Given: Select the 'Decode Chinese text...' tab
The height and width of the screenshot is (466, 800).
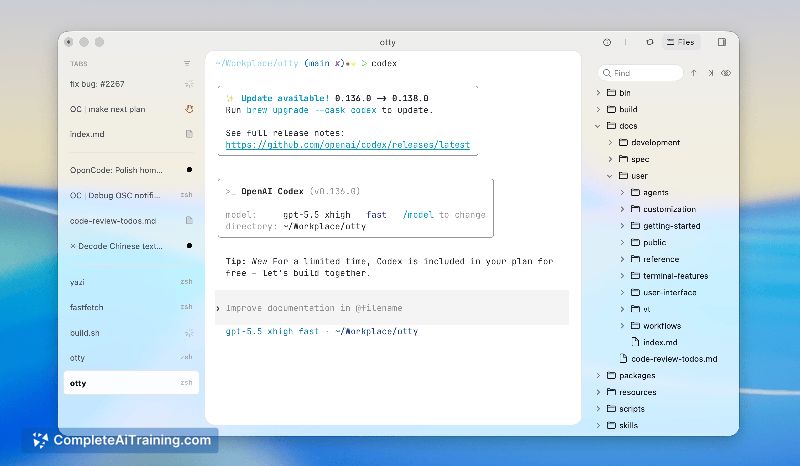Looking at the screenshot, I should pos(131,246).
